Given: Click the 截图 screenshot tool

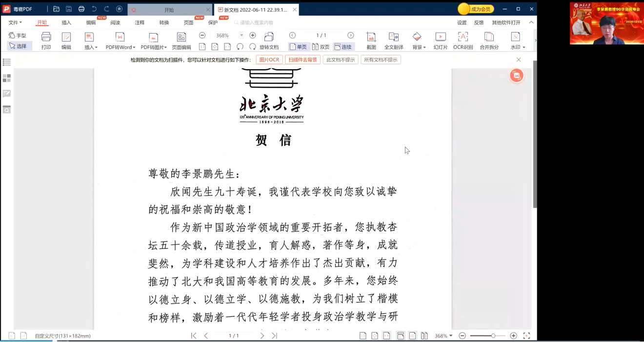Looking at the screenshot, I should coord(371,40).
